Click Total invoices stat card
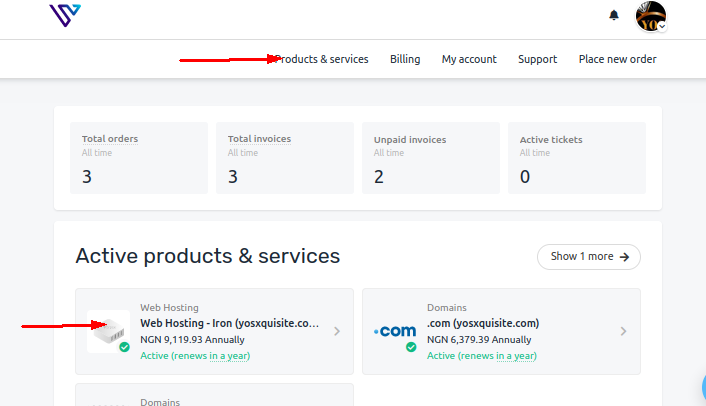706x406 pixels. (x=285, y=158)
